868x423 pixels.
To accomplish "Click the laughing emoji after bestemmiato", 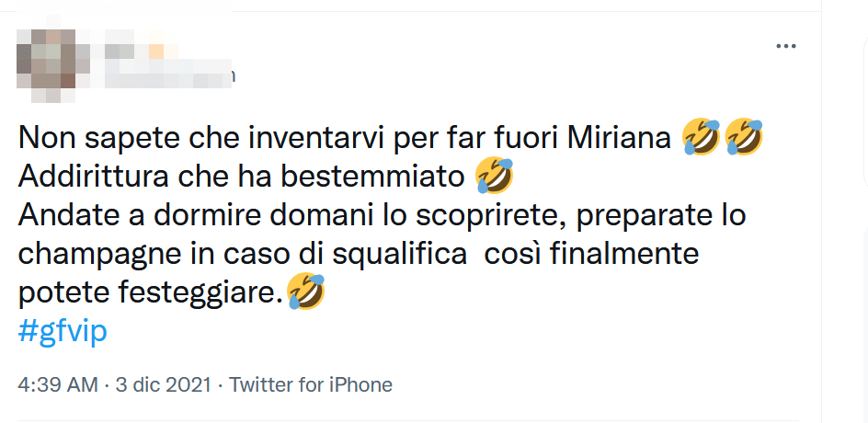I will coord(494,176).
